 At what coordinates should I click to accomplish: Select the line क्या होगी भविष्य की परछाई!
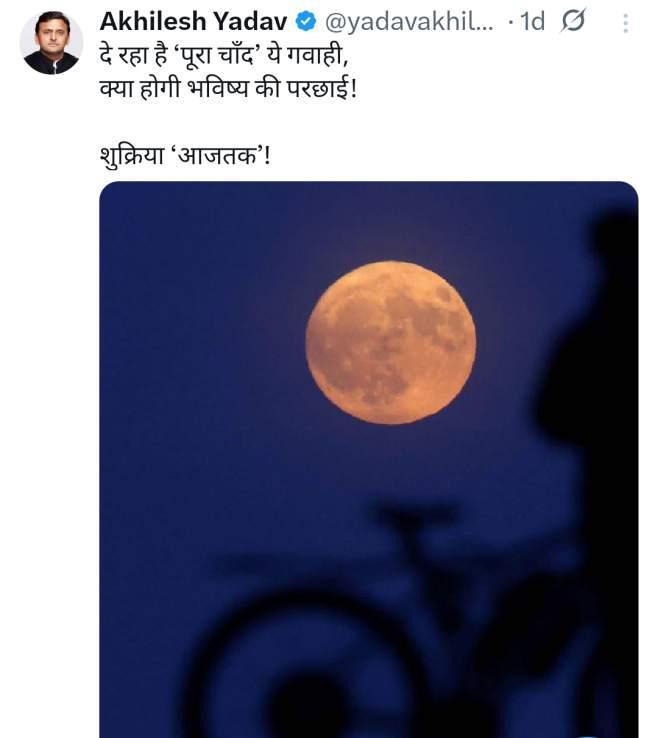(229, 88)
